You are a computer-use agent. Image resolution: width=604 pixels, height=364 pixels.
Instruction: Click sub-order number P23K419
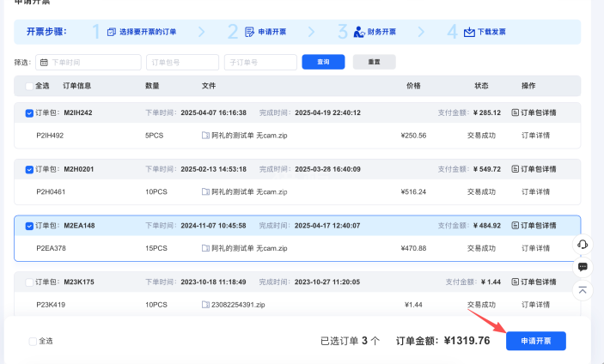pos(51,305)
